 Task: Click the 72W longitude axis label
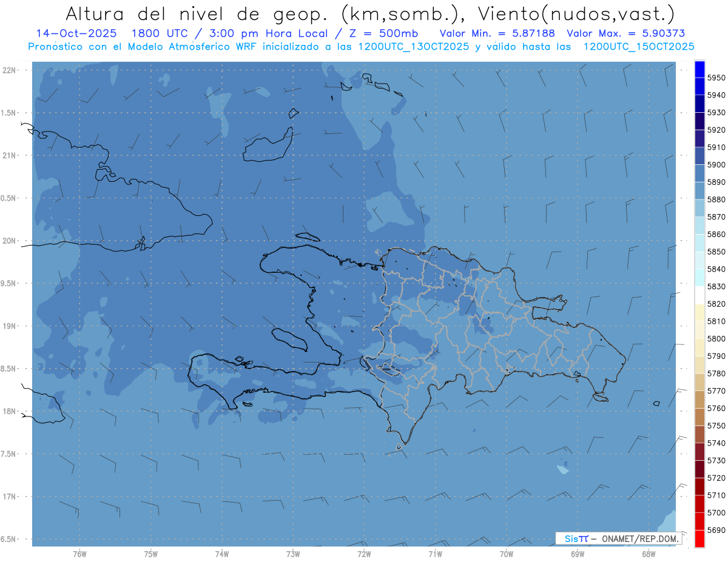pos(364,554)
